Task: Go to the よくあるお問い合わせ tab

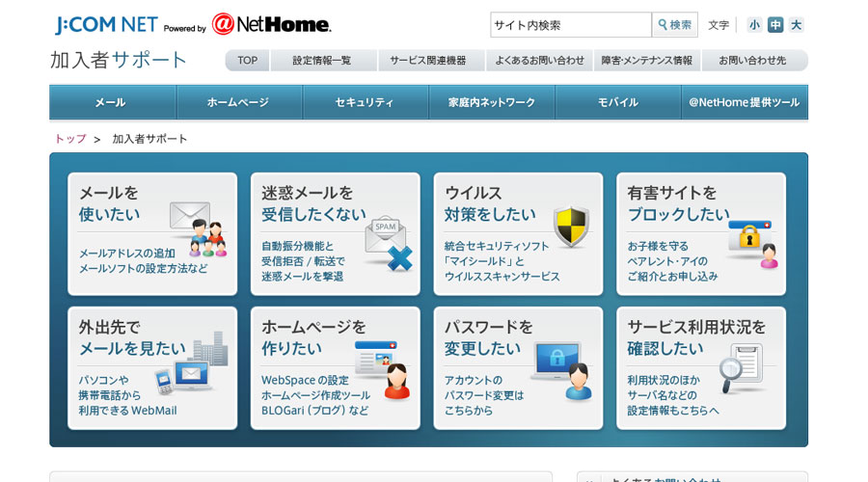Action: [x=539, y=61]
